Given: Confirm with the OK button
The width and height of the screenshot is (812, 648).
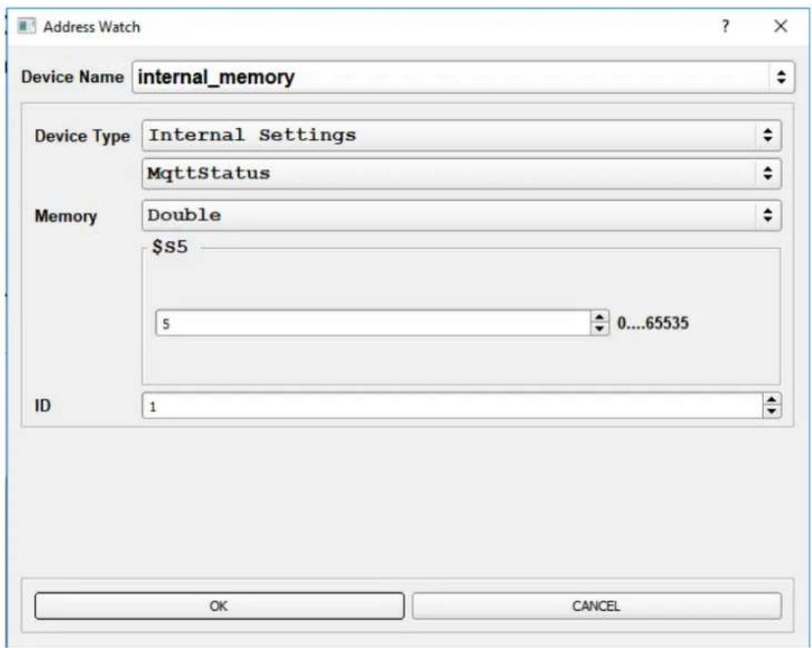Looking at the screenshot, I should tap(219, 606).
